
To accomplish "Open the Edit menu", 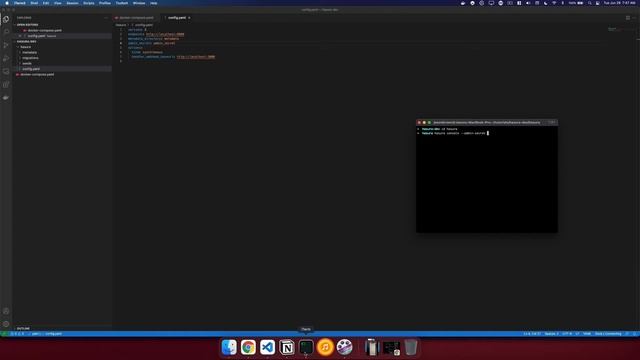I will tap(46, 3).
